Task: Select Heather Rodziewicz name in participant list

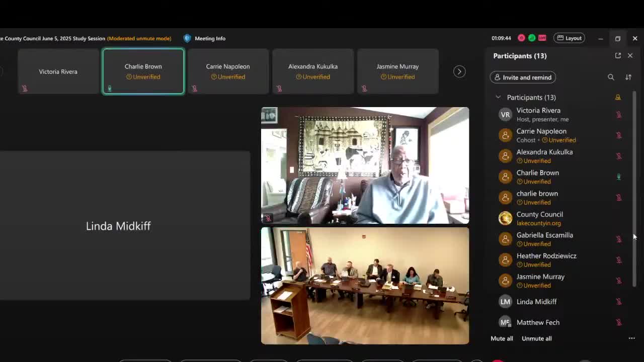Action: [x=546, y=256]
